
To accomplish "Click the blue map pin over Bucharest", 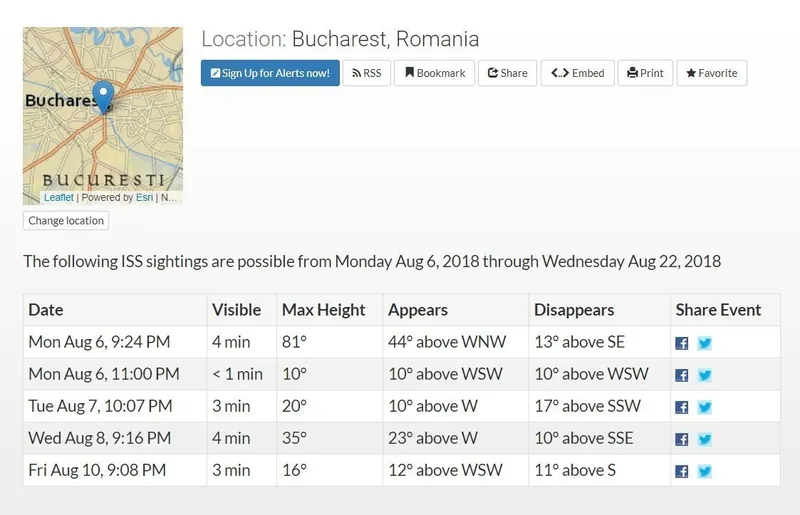I will point(102,96).
